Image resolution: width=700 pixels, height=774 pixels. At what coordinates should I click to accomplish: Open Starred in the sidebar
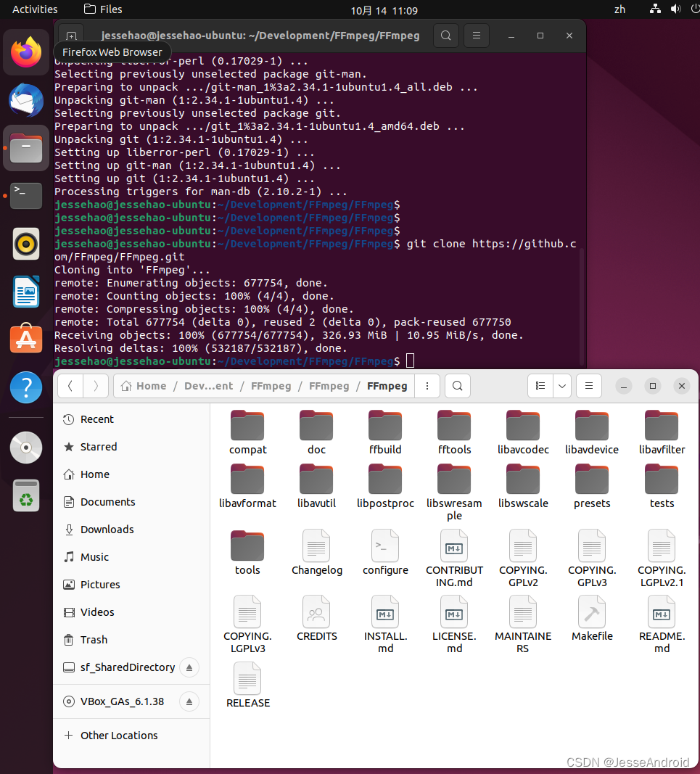[x=131, y=447]
